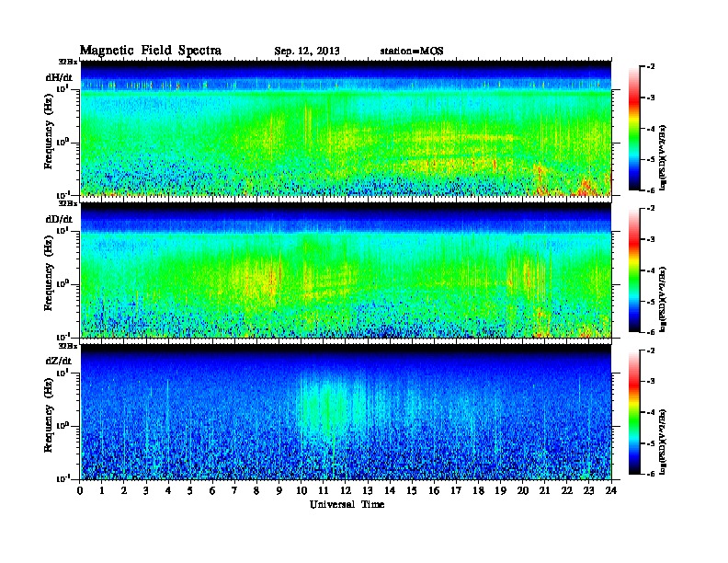
Task: Click the 10^0 frequency tick in dH/dt panel
Action: [63, 143]
